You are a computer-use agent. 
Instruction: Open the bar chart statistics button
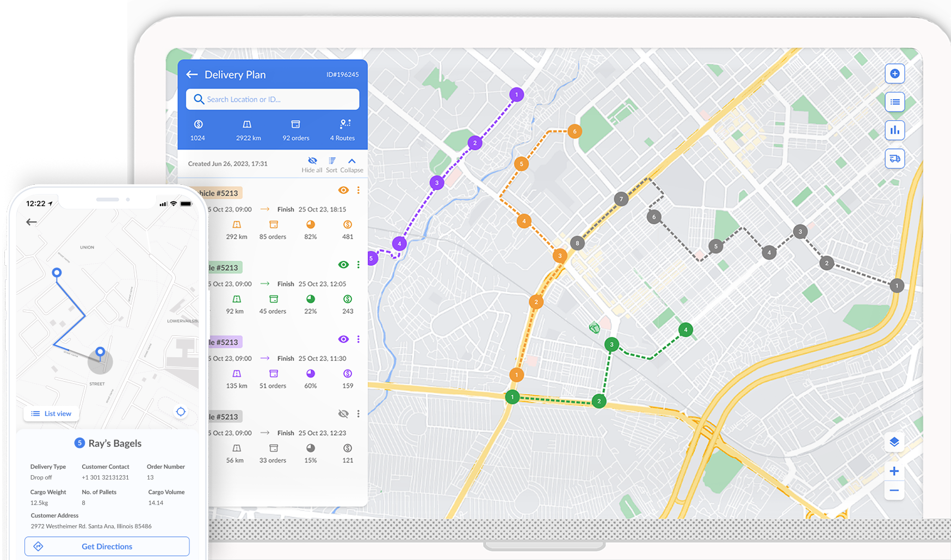[895, 130]
